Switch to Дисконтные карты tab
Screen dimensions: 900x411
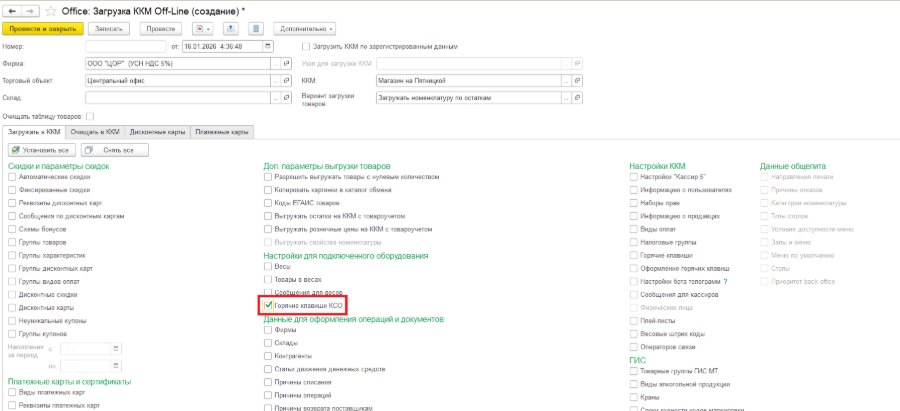[157, 132]
